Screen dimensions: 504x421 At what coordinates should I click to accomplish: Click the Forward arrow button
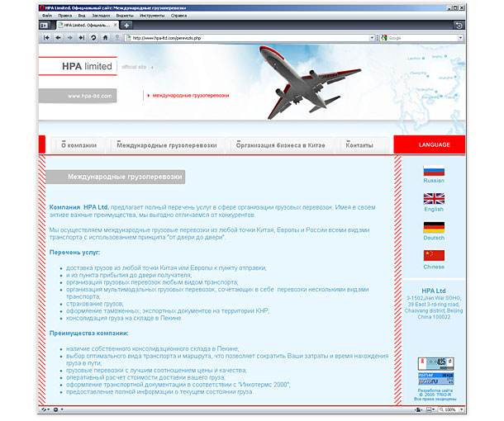[x=69, y=38]
